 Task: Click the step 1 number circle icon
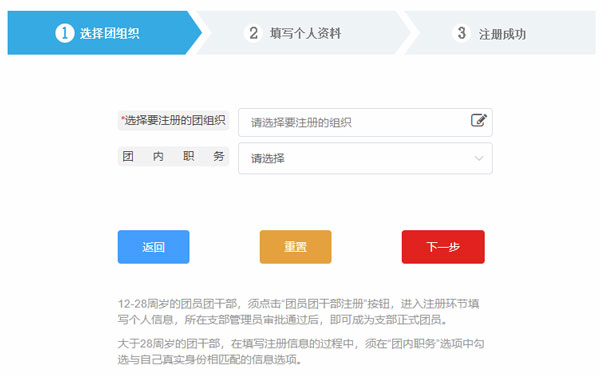point(65,33)
